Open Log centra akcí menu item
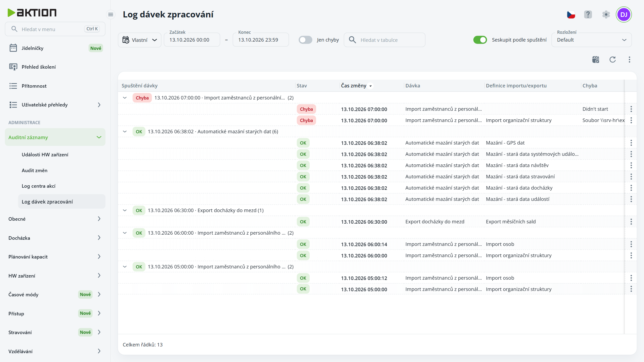The image size is (644, 362). (39, 186)
